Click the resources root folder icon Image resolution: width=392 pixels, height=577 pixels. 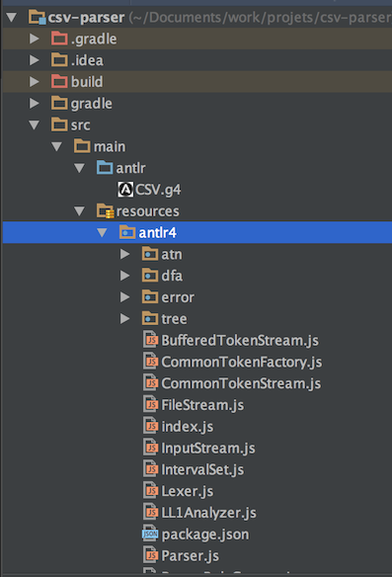pyautogui.click(x=106, y=211)
